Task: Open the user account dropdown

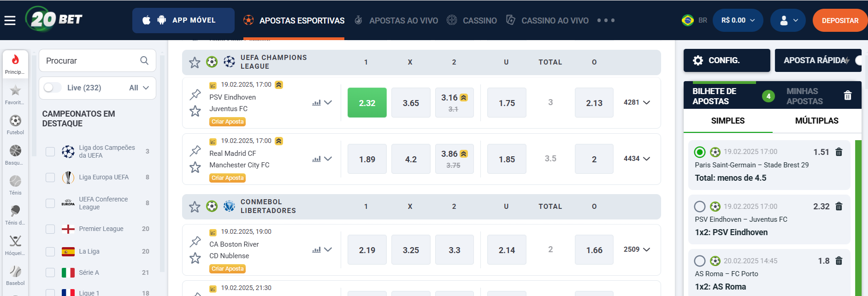Action: pyautogui.click(x=788, y=20)
